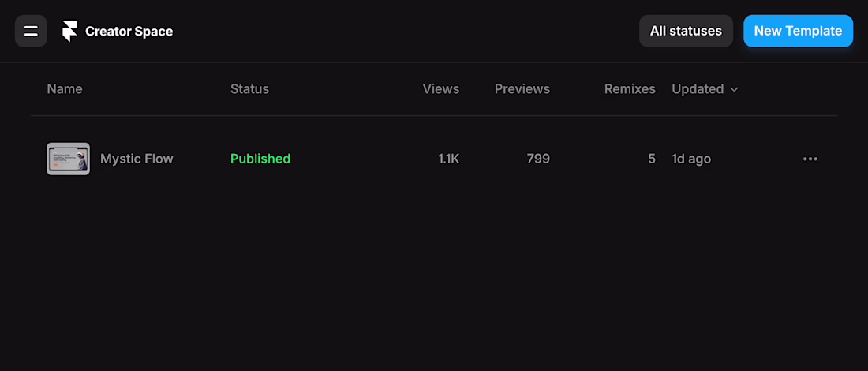The image size is (868, 371).
Task: Click the 799 previews count
Action: [538, 159]
